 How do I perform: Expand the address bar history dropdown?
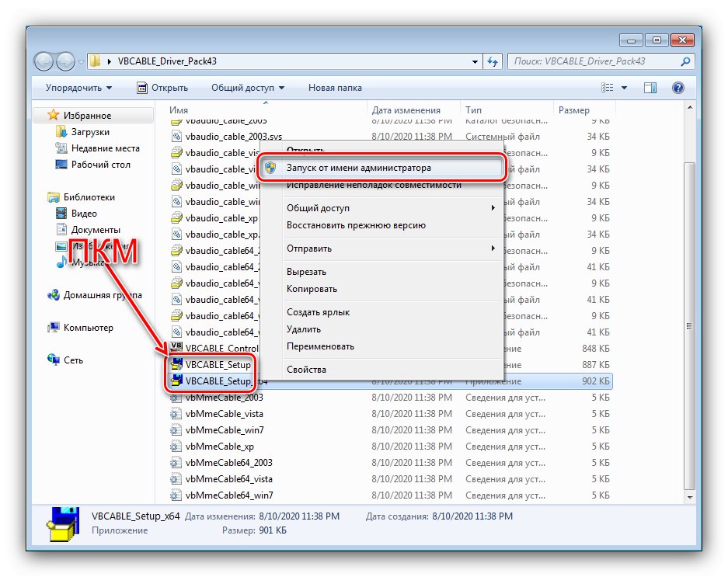(475, 62)
